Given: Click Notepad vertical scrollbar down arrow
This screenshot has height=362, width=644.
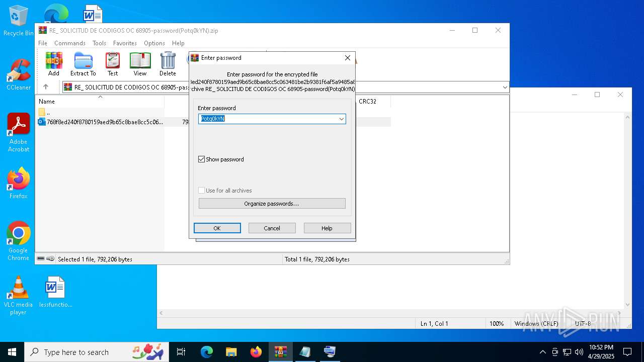Looking at the screenshot, I should [627, 304].
